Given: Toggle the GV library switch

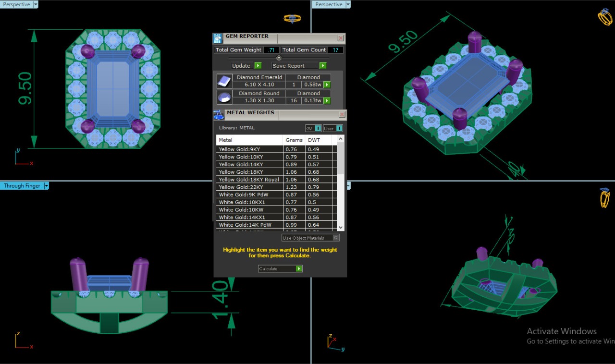Looking at the screenshot, I should tap(318, 128).
